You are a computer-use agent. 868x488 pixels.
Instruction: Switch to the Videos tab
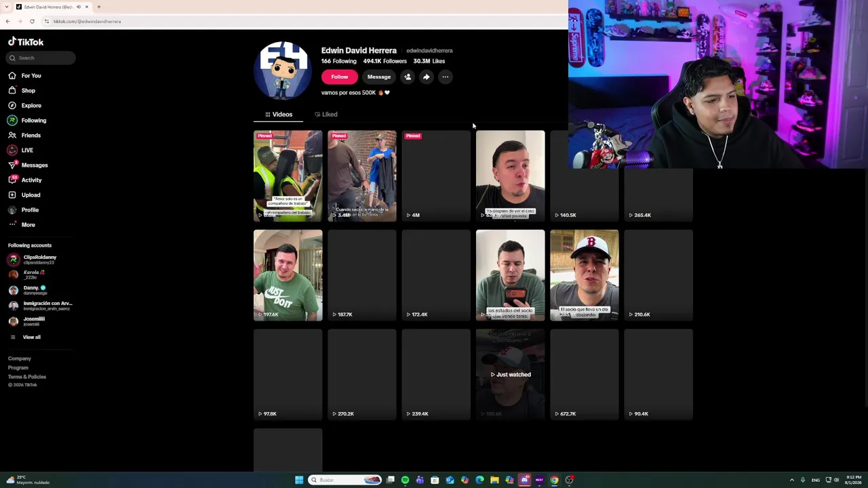[x=279, y=115]
